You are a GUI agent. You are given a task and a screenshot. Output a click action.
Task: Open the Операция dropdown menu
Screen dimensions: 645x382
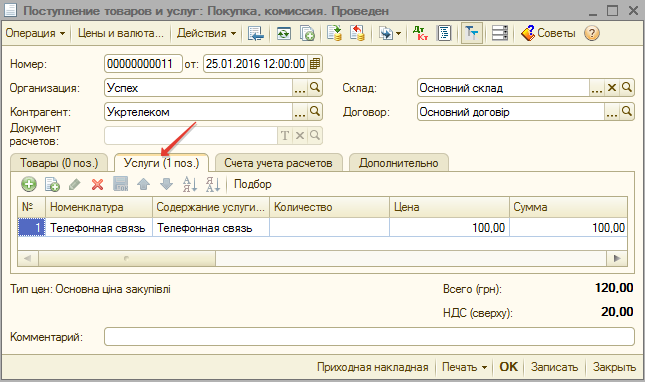coord(35,33)
